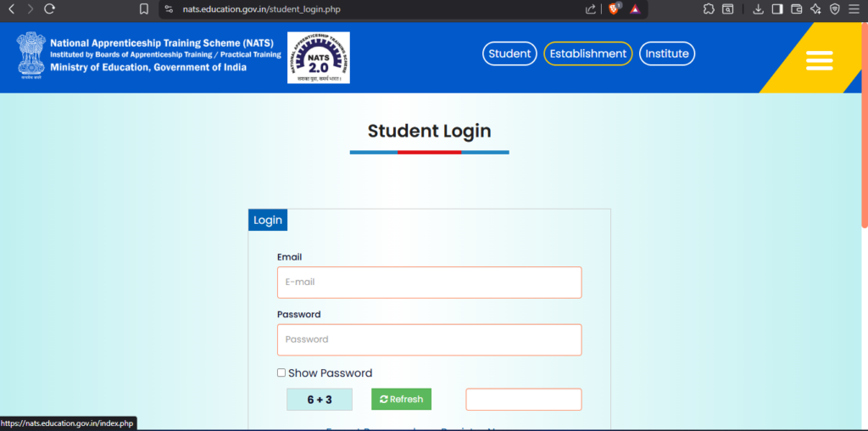Click the E-mail input field
The width and height of the screenshot is (868, 431).
point(429,283)
